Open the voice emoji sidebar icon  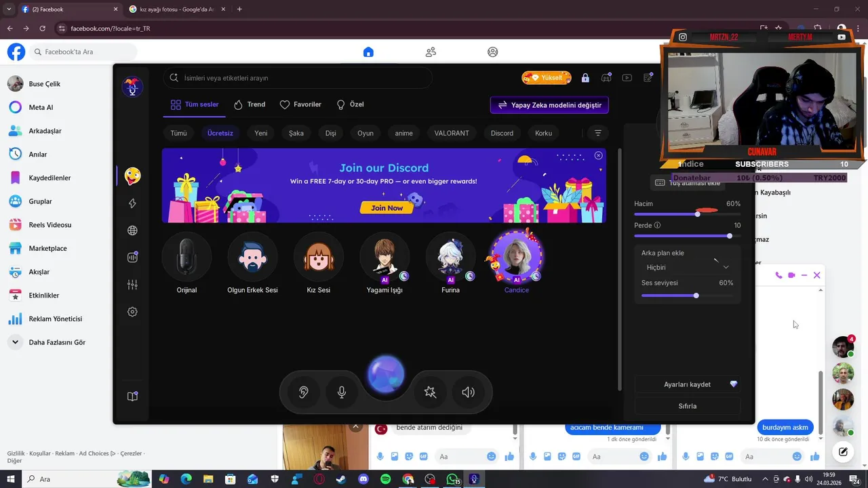point(132,176)
